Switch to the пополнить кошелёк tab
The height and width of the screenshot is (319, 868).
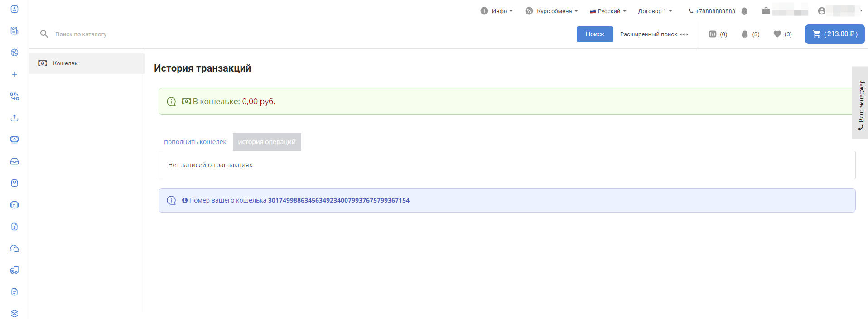coord(195,142)
